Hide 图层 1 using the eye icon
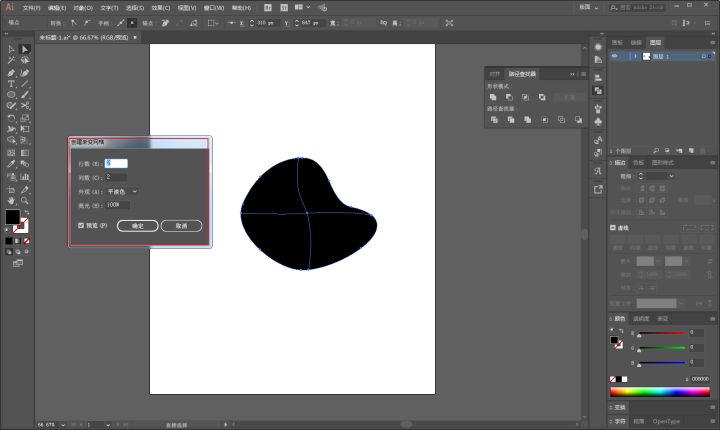 click(x=615, y=56)
